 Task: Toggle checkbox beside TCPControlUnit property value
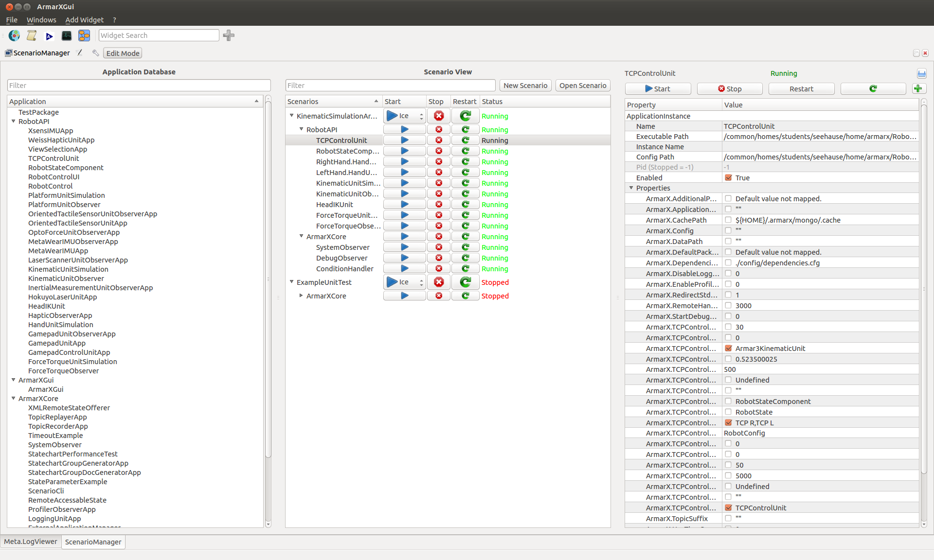point(728,508)
